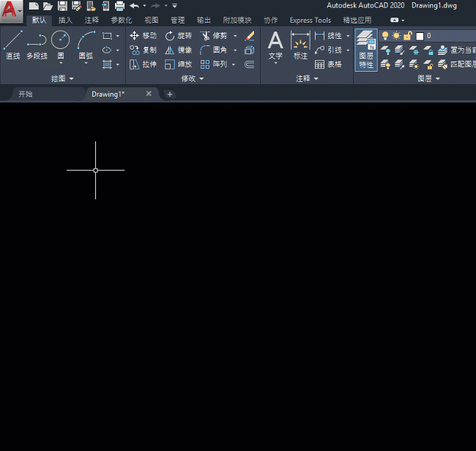The image size is (476, 451).
Task: Open the Trim dropdown arrow
Action: pyautogui.click(x=235, y=36)
